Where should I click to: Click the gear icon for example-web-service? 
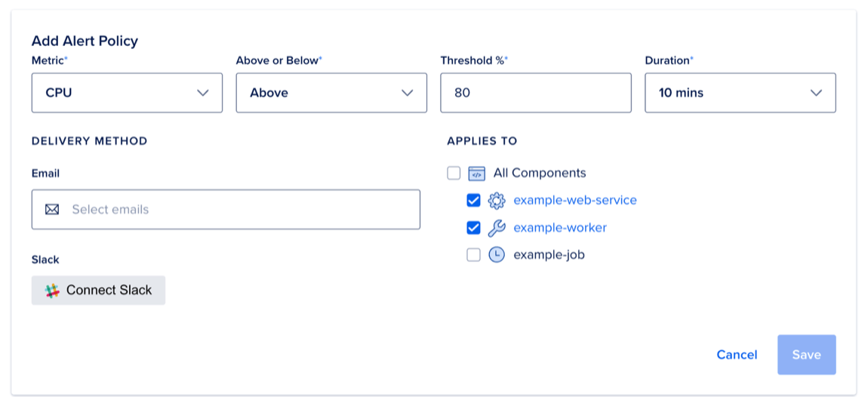(x=496, y=201)
